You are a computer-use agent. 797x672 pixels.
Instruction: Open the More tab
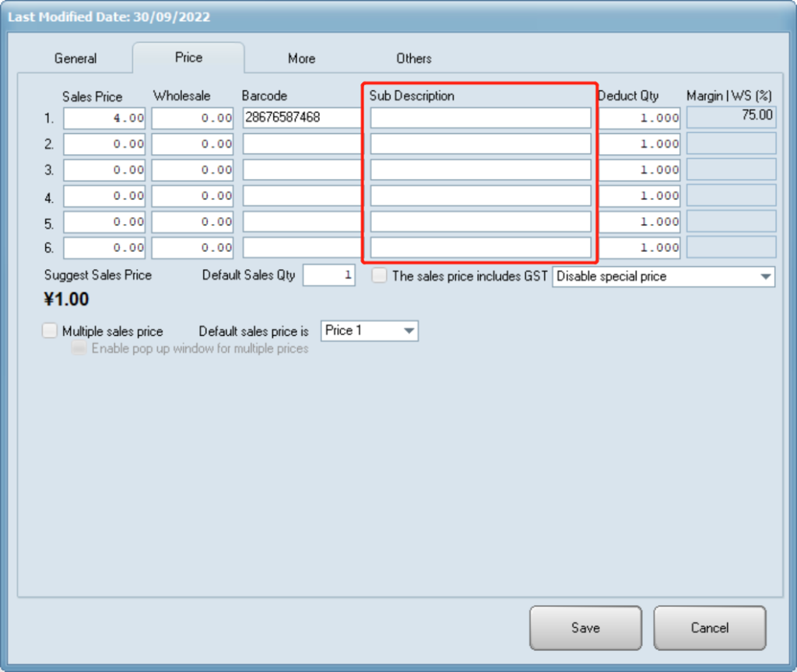click(x=301, y=58)
